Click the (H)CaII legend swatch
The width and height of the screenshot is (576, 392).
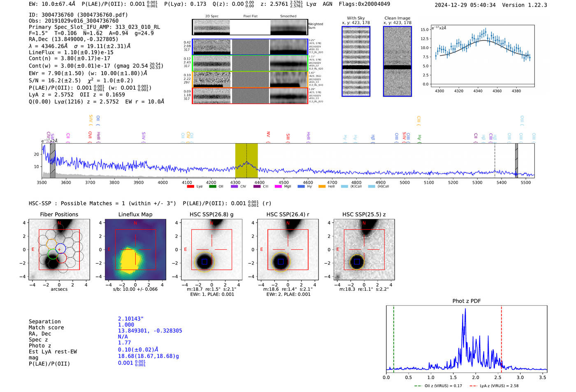(372, 186)
